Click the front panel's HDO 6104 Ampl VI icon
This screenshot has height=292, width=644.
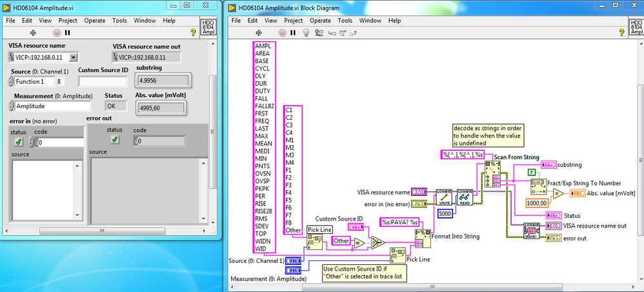tap(208, 26)
